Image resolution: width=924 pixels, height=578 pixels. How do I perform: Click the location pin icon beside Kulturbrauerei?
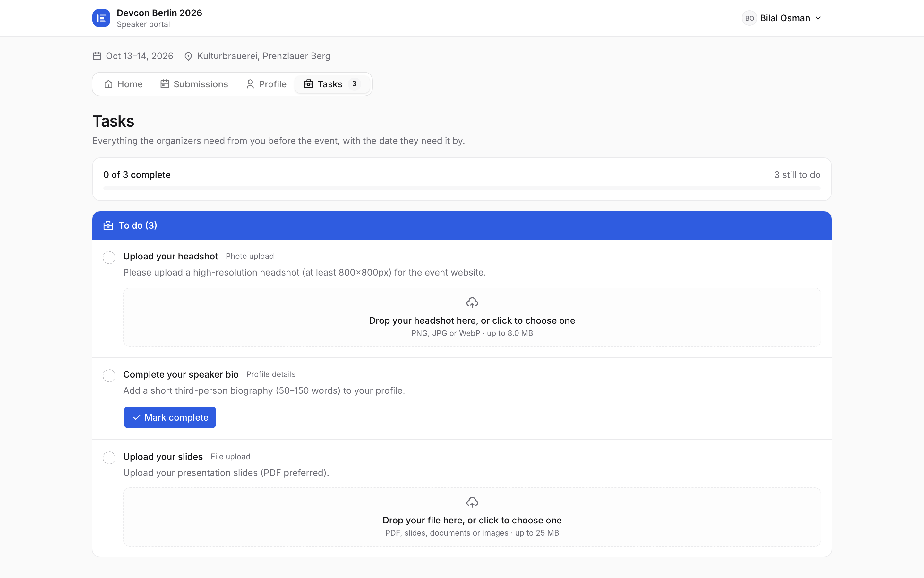point(188,56)
